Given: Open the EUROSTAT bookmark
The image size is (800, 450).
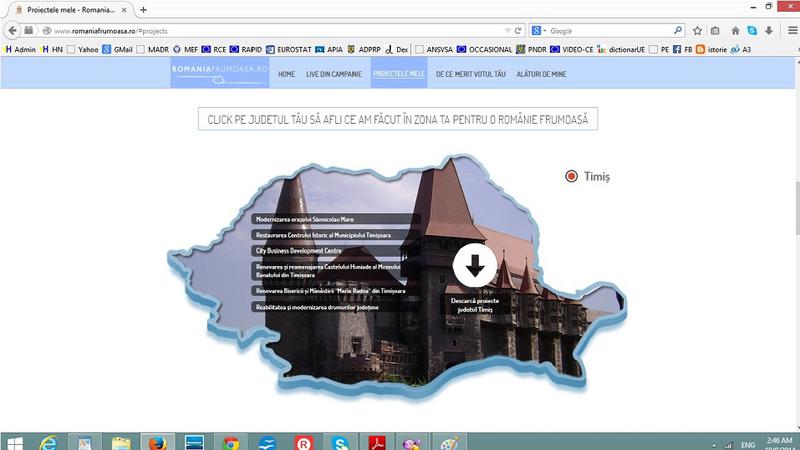Looking at the screenshot, I should point(289,49).
